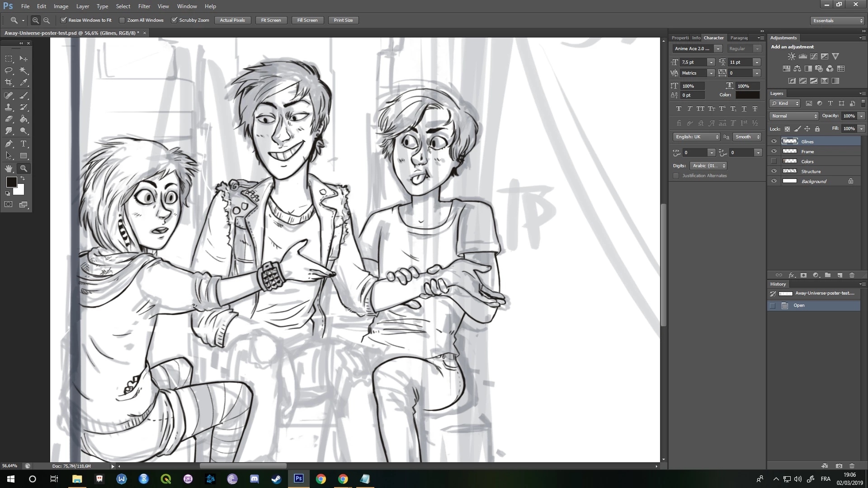This screenshot has width=868, height=488.
Task: Select the Hand tool
Action: (x=9, y=169)
